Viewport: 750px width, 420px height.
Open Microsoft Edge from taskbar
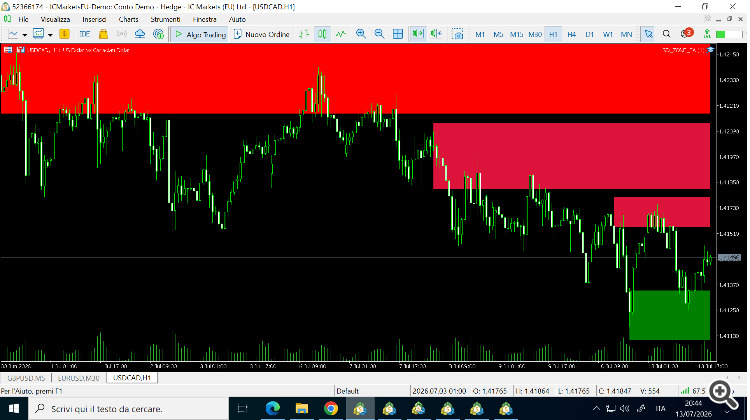pos(273,409)
